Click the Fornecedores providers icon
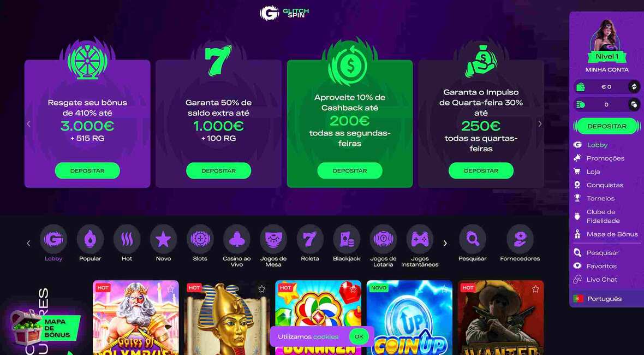Screen dimensions: 644x355 [520, 239]
